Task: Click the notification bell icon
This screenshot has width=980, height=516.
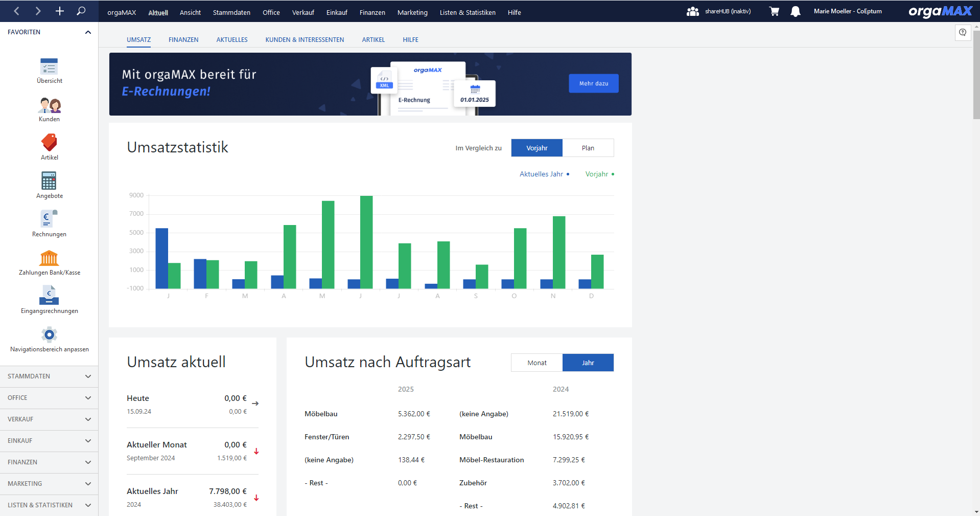Action: click(x=795, y=12)
